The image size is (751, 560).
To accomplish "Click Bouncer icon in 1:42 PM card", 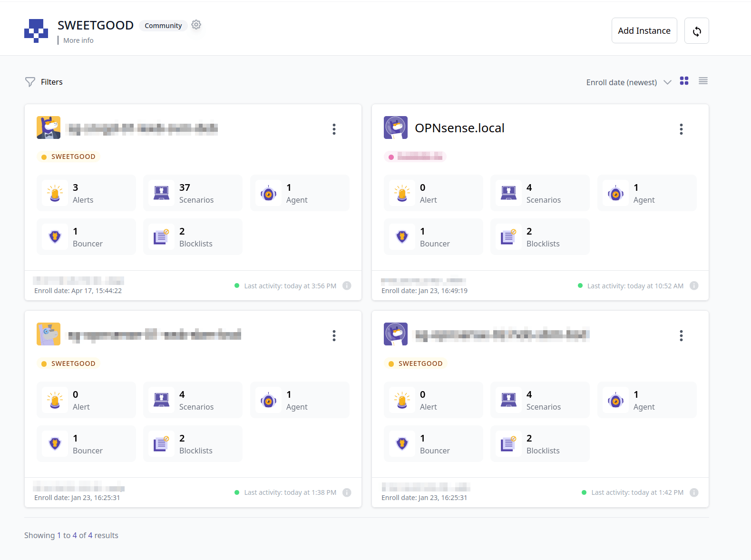I will coord(402,444).
